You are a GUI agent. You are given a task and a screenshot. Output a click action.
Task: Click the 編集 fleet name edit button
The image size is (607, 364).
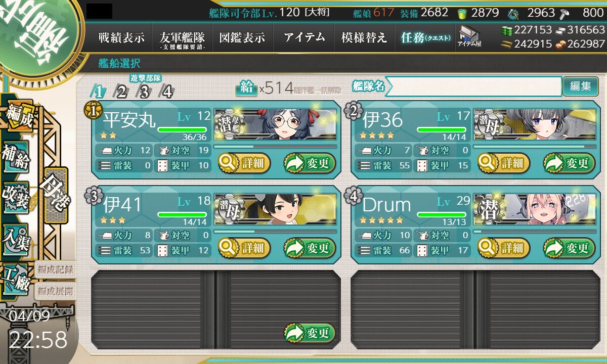pyautogui.click(x=581, y=86)
